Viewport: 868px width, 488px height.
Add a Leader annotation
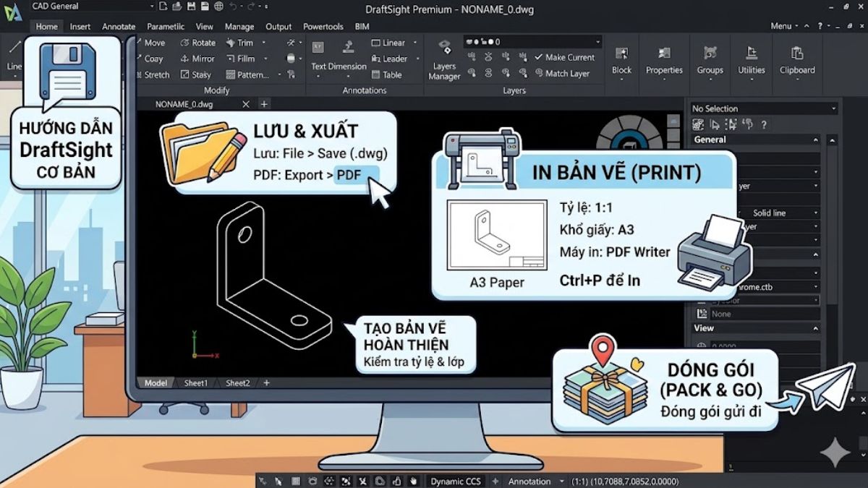[x=389, y=59]
